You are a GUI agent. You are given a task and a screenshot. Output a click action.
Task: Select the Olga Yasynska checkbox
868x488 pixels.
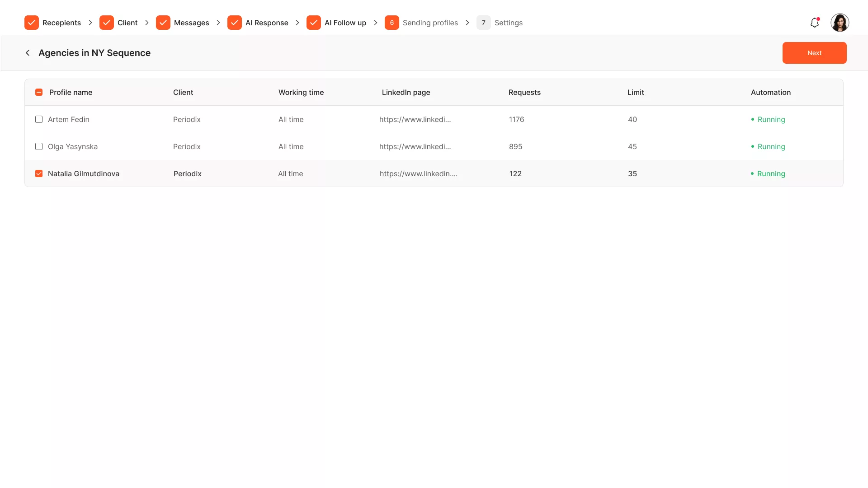(39, 146)
